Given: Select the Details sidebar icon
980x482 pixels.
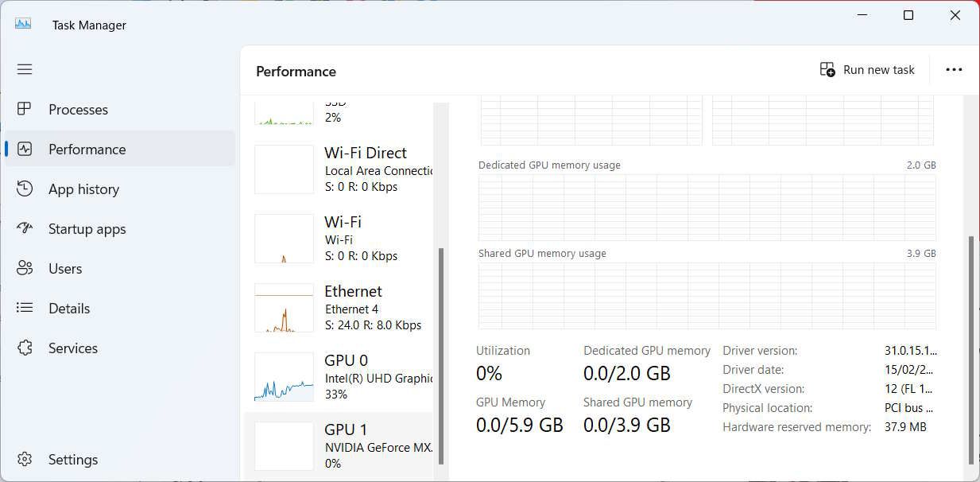Looking at the screenshot, I should 25,308.
